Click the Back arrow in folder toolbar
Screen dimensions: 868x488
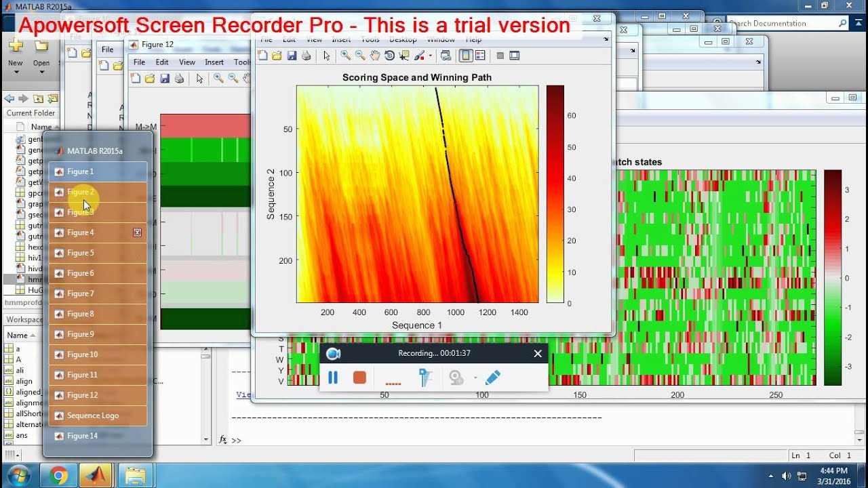tap(9, 98)
